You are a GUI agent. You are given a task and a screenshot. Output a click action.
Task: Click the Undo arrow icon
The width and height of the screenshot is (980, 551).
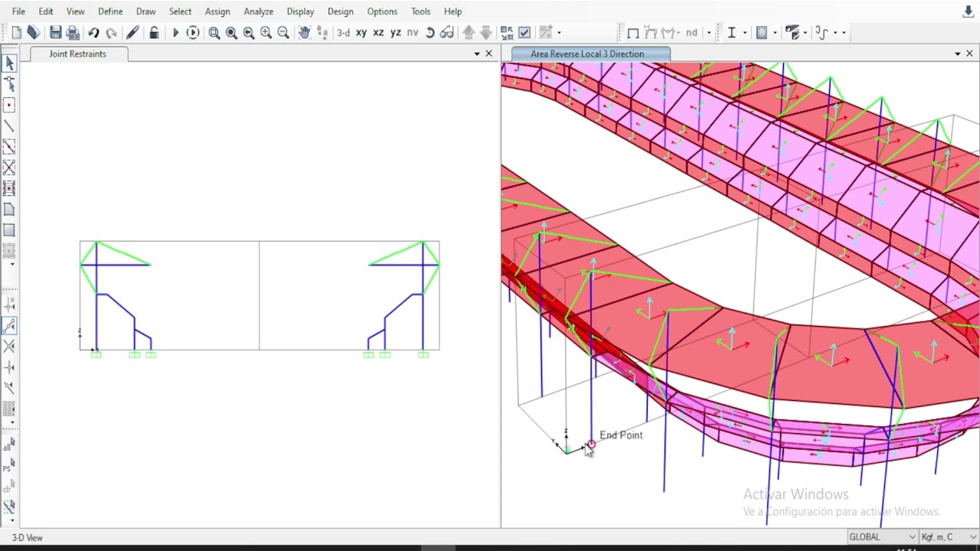tap(93, 32)
